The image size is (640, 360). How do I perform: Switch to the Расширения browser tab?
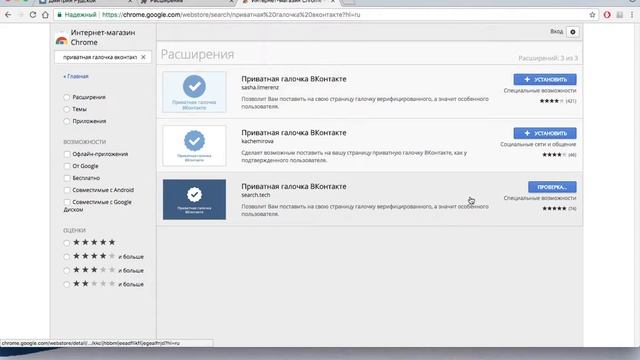(x=187, y=2)
